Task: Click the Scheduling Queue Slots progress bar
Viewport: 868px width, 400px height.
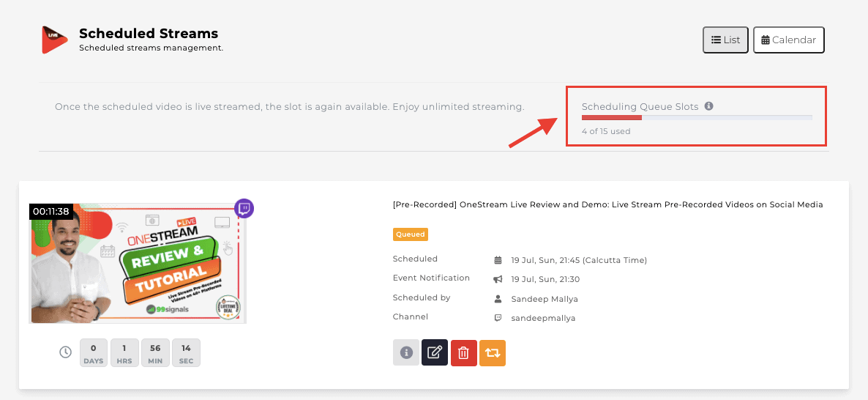Action: coord(697,117)
